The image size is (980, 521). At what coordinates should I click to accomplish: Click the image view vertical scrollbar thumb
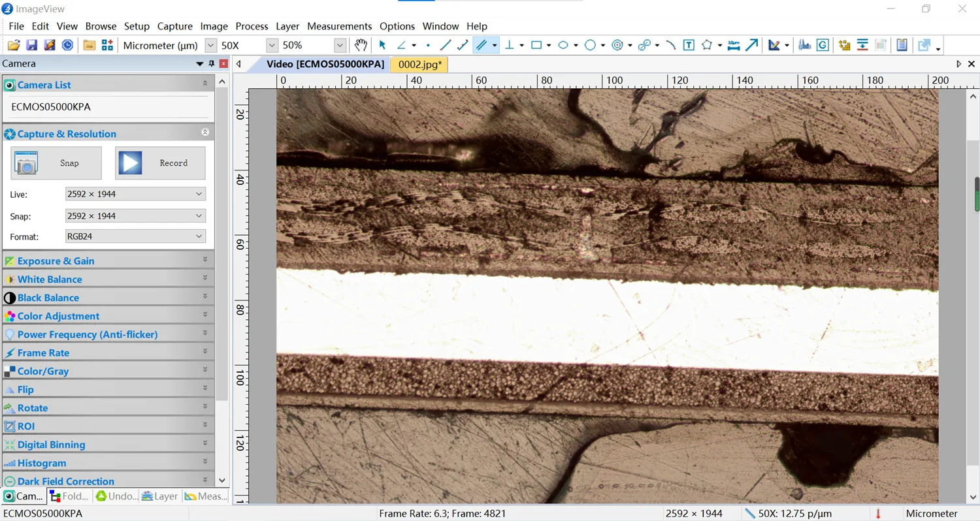977,194
